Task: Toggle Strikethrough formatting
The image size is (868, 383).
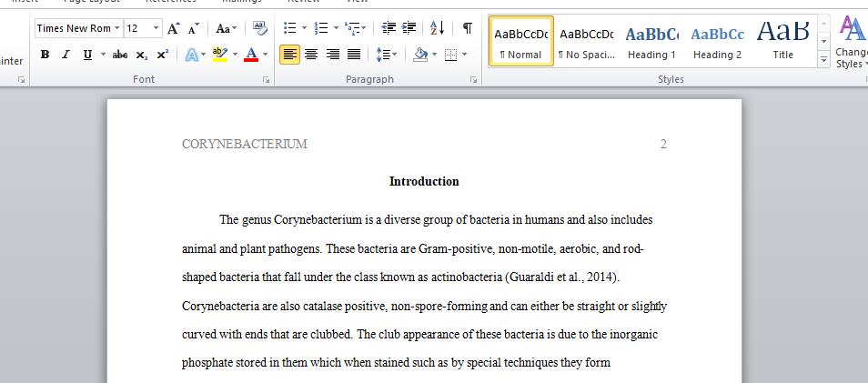Action: click(x=119, y=55)
